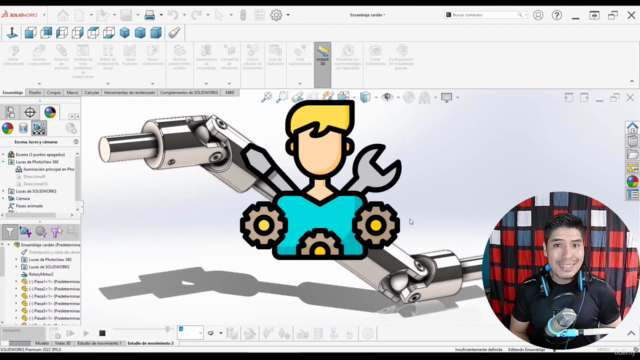Open the help question mark icon
640x360 pixels.
(x=557, y=15)
